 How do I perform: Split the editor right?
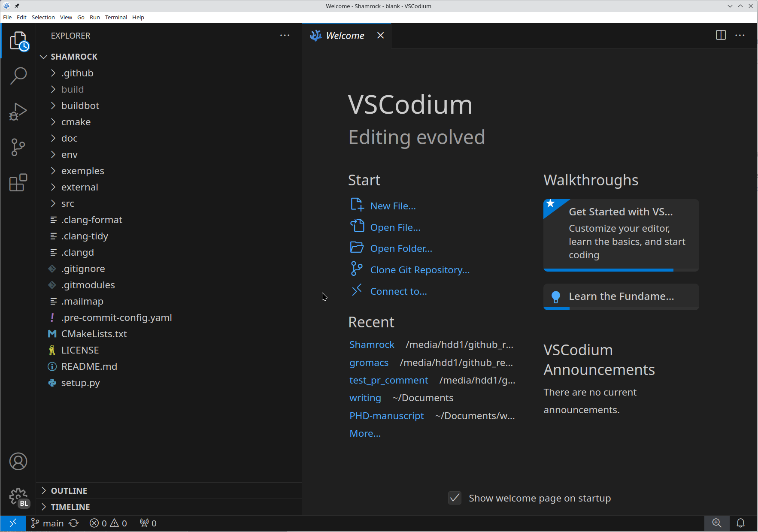[721, 35]
